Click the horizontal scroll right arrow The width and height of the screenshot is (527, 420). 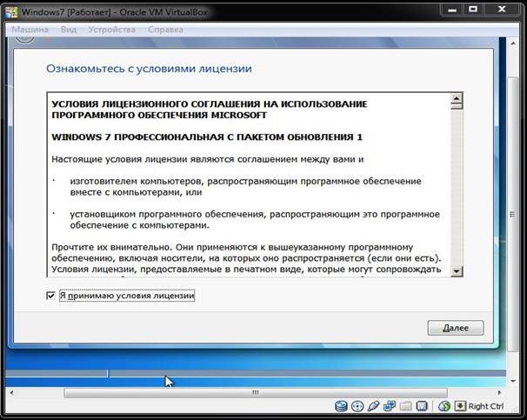[499, 392]
